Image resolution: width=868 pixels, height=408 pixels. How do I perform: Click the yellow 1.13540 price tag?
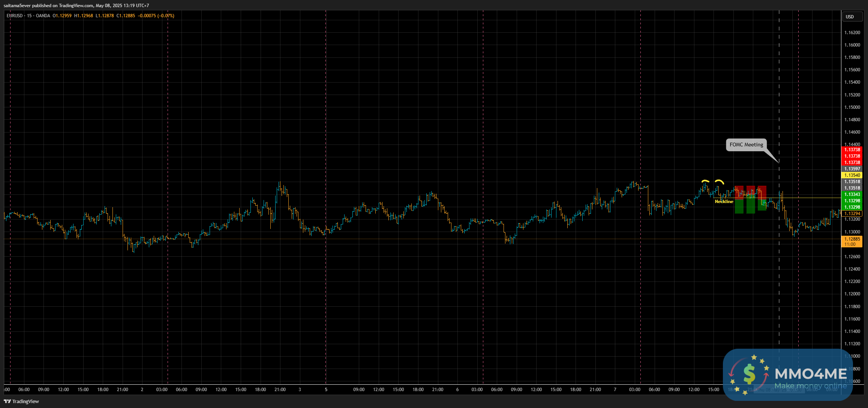pos(852,175)
